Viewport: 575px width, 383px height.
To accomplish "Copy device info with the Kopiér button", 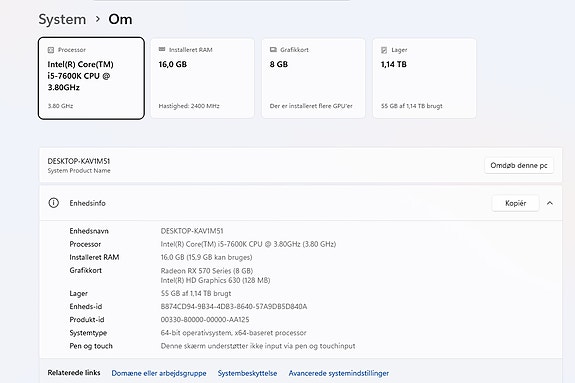I will coord(516,203).
